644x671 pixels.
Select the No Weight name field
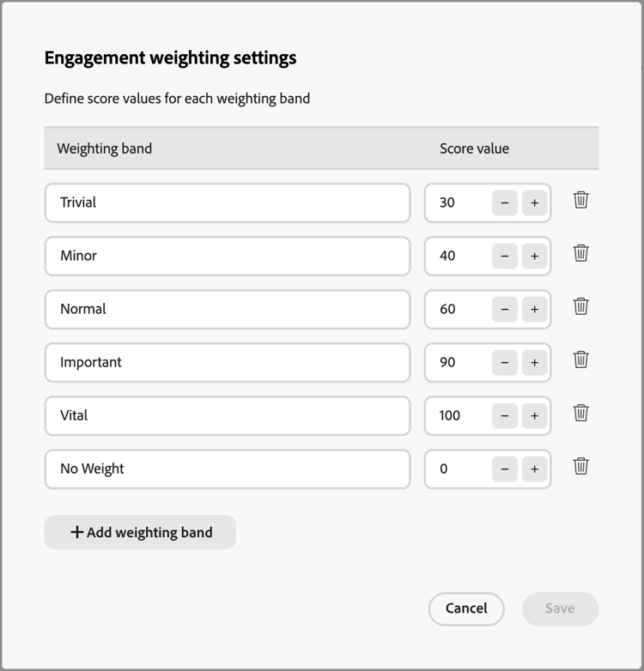(x=228, y=468)
